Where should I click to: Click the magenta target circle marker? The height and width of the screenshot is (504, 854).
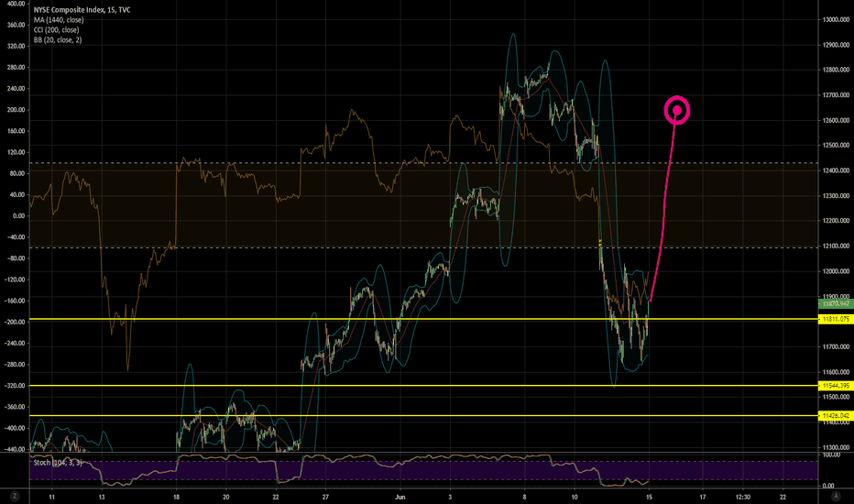tap(677, 111)
